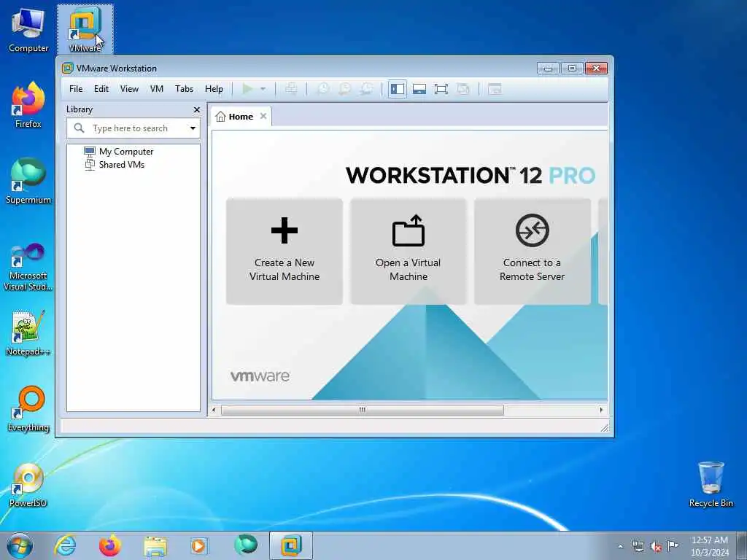Open the Windows Start menu
Image resolution: width=747 pixels, height=560 pixels.
(x=20, y=545)
